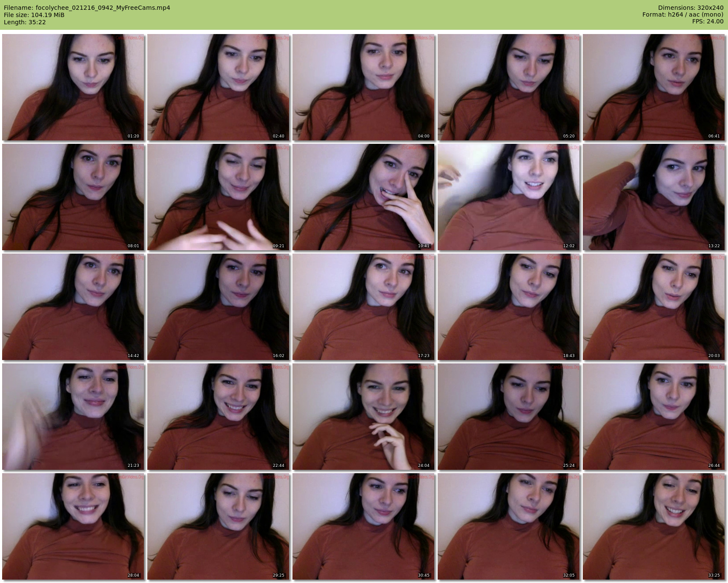The height and width of the screenshot is (583, 728).
Task: Pick the 33:25 frame thumbnail
Action: [654, 526]
